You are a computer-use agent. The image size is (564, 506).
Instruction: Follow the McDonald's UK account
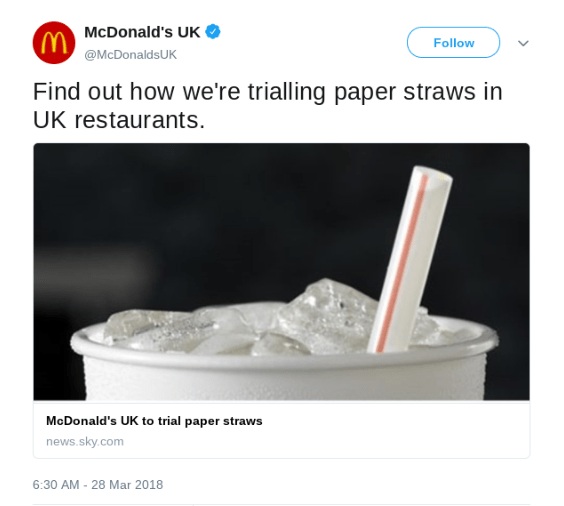click(453, 42)
